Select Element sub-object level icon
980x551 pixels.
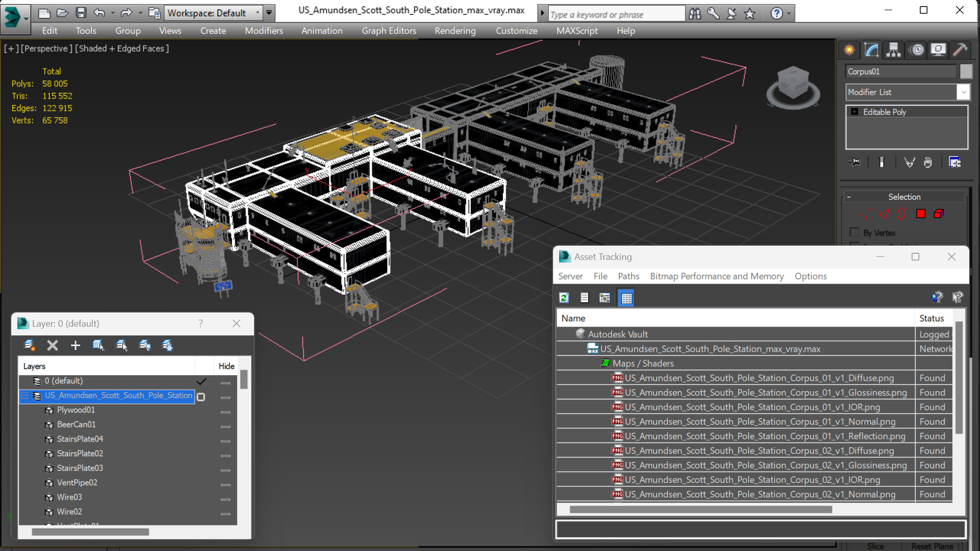coord(939,214)
